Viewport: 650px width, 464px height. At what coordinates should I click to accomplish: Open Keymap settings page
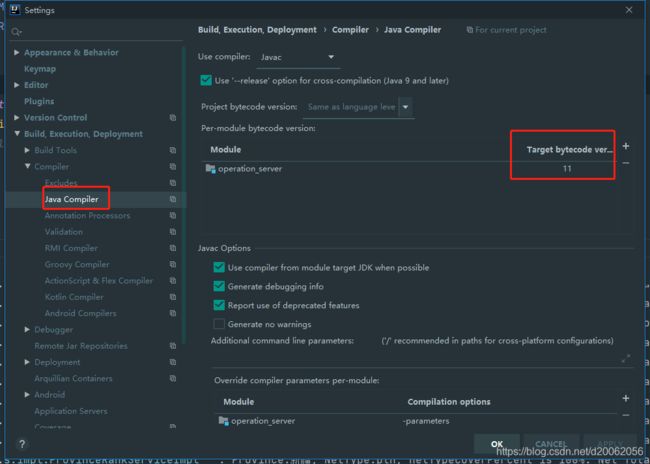pyautogui.click(x=40, y=69)
